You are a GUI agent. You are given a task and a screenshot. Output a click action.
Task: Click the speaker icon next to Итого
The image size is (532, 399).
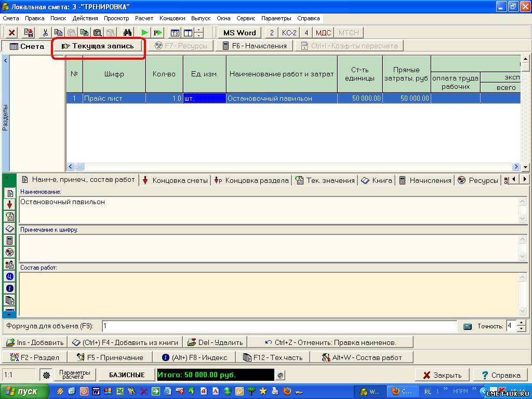280,375
